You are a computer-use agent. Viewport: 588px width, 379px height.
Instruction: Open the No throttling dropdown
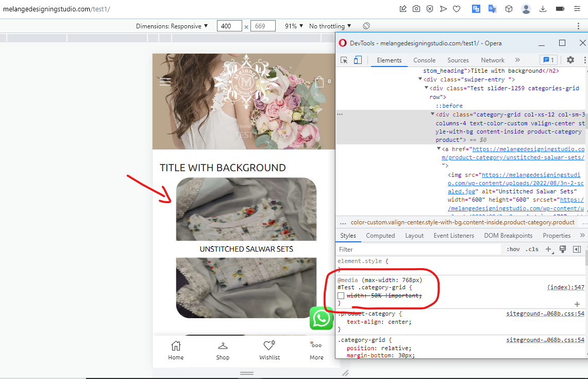tap(330, 26)
